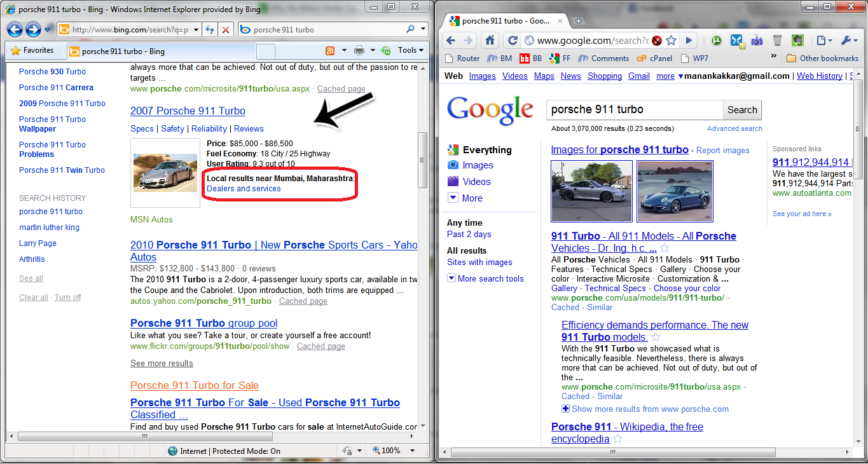Open the 2007 Porsche 911 Turbo result link

point(188,111)
